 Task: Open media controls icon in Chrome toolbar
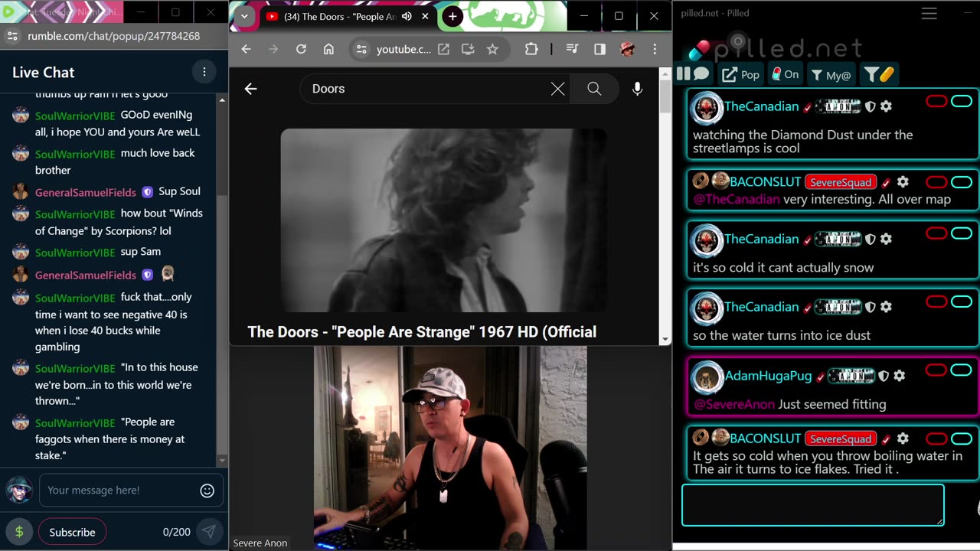(572, 49)
